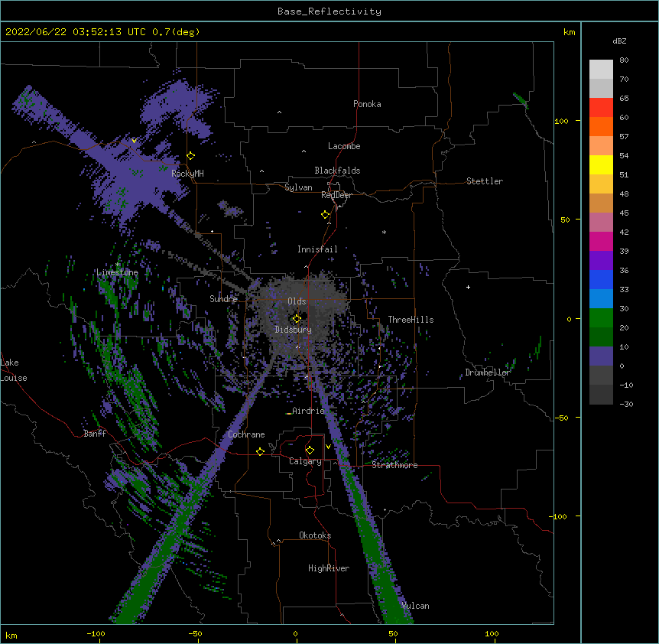This screenshot has width=659, height=644.
Task: Click the Sundre city label
Action: click(x=223, y=299)
